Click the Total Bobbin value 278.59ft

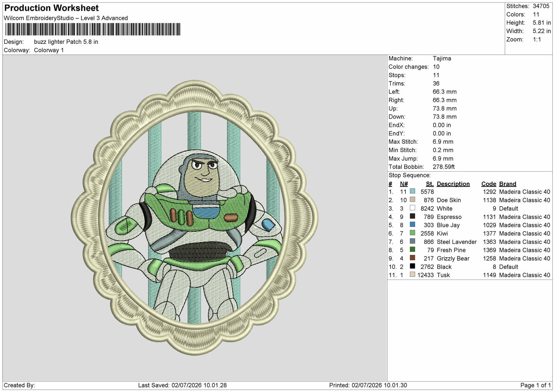pos(444,167)
